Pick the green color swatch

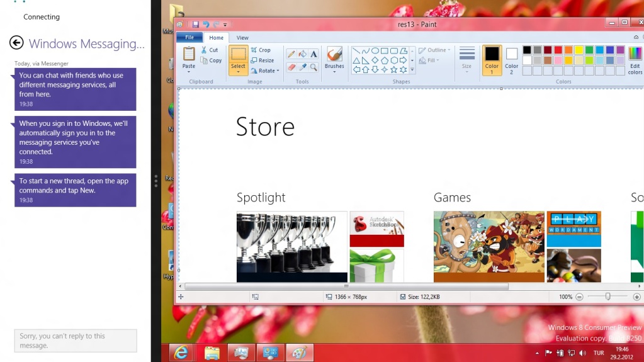click(x=589, y=50)
